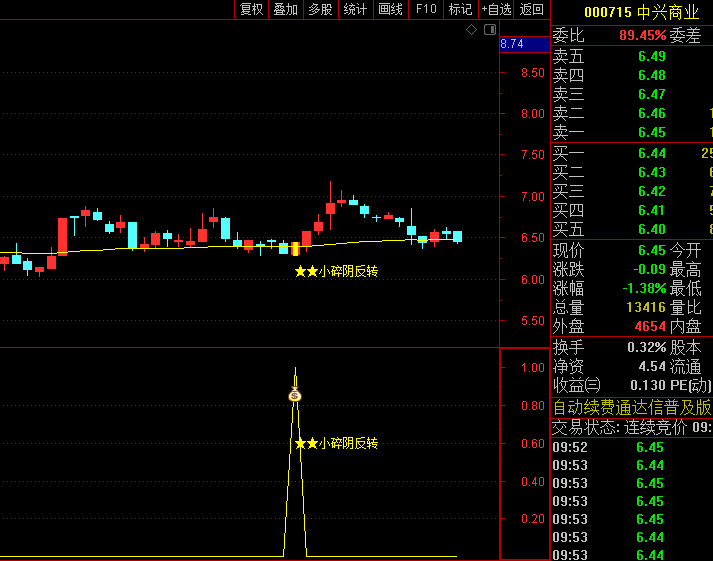The width and height of the screenshot is (713, 561).
Task: Select the 8.74 price axis box
Action: coord(524,44)
